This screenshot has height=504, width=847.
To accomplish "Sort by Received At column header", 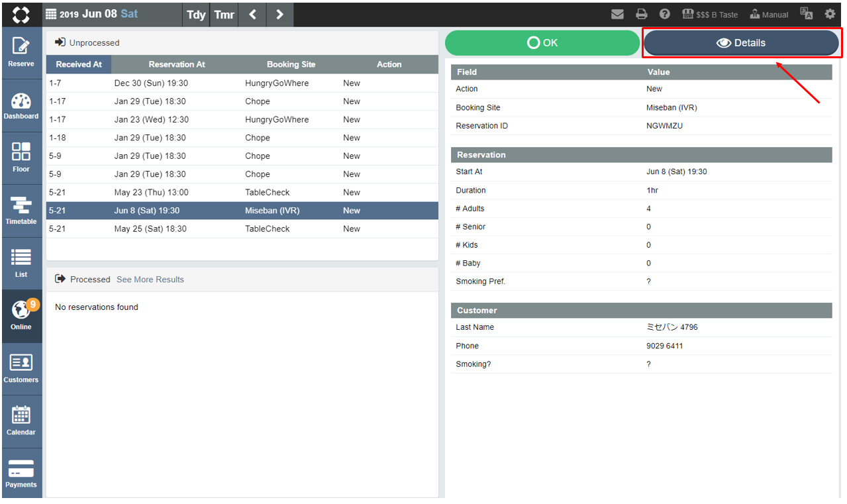I will click(x=79, y=64).
